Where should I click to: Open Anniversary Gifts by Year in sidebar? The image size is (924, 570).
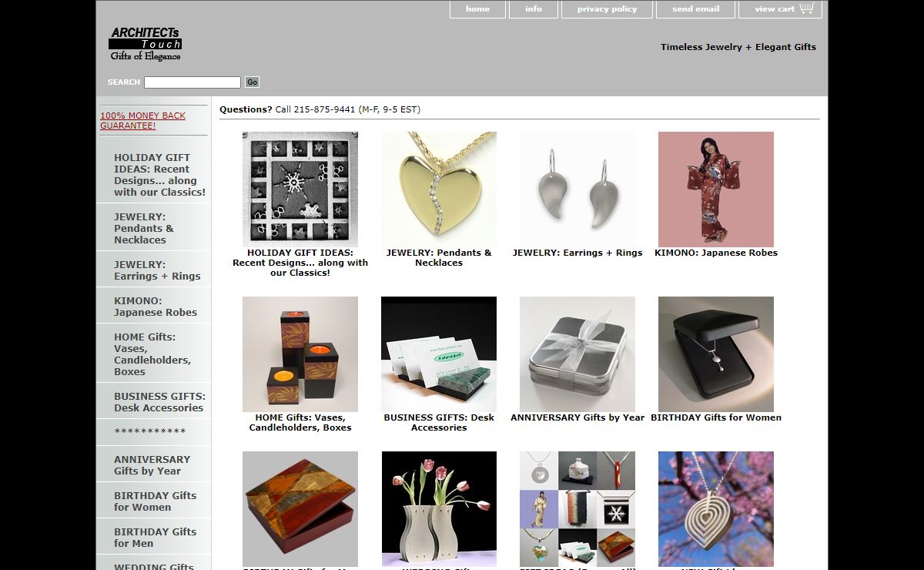[154, 465]
